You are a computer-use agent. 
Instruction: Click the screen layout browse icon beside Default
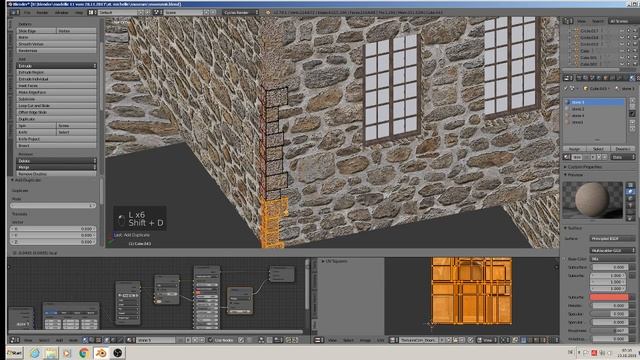[92, 13]
